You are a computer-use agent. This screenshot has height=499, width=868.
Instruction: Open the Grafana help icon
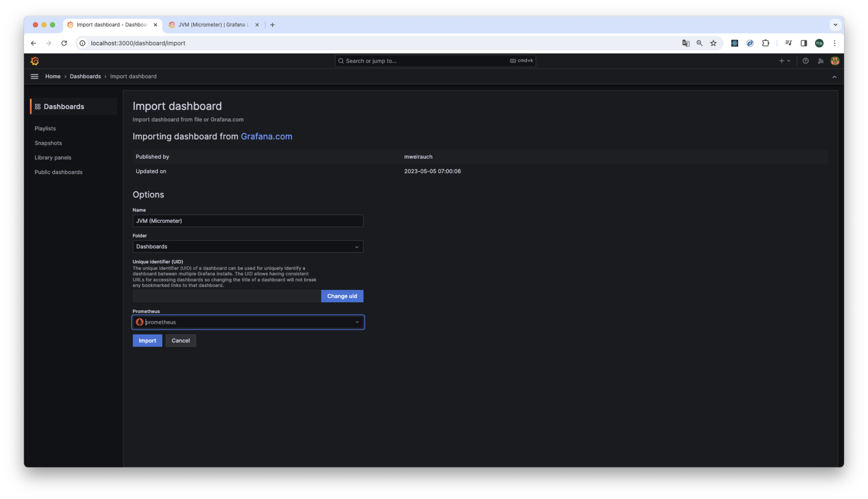tap(805, 61)
